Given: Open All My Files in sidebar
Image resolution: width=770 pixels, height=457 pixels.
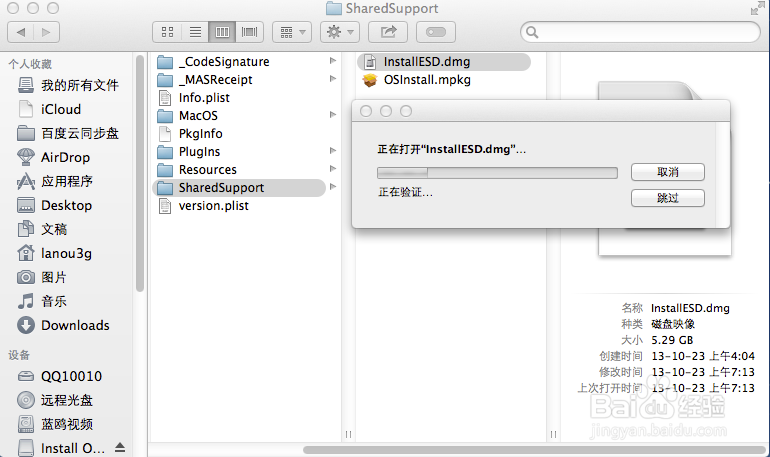Looking at the screenshot, I should [x=67, y=85].
